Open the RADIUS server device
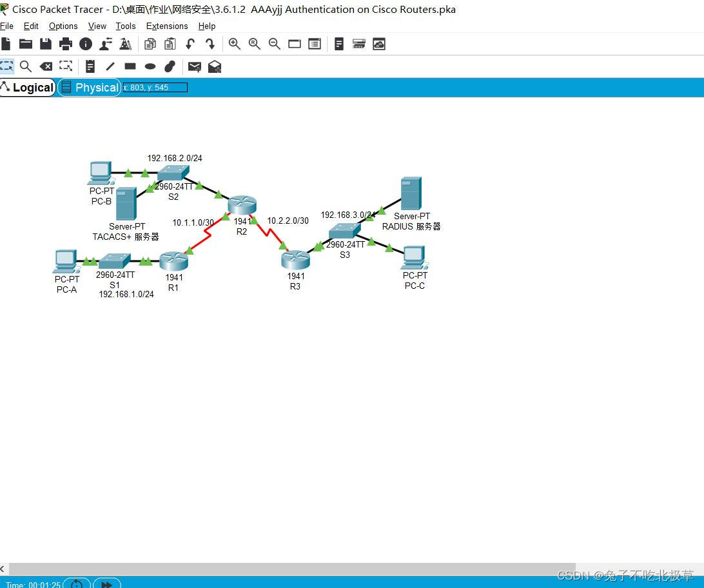The height and width of the screenshot is (588, 704). click(x=411, y=193)
